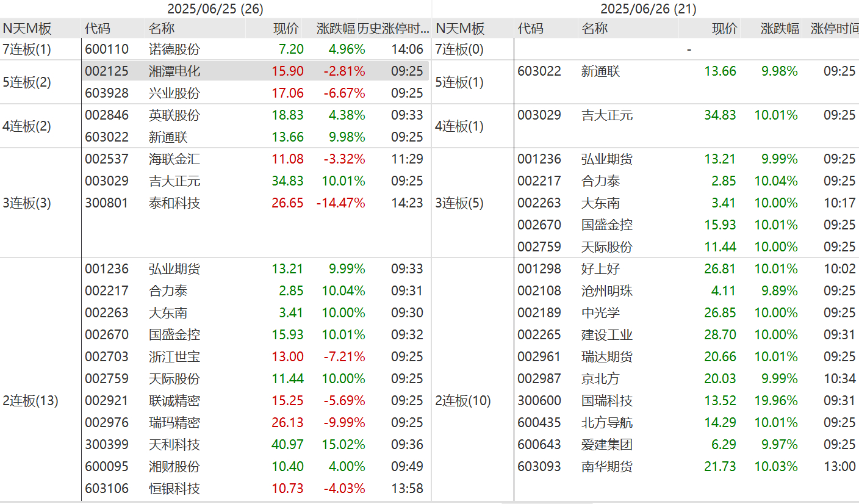Click the 19.96% change value

775,401
